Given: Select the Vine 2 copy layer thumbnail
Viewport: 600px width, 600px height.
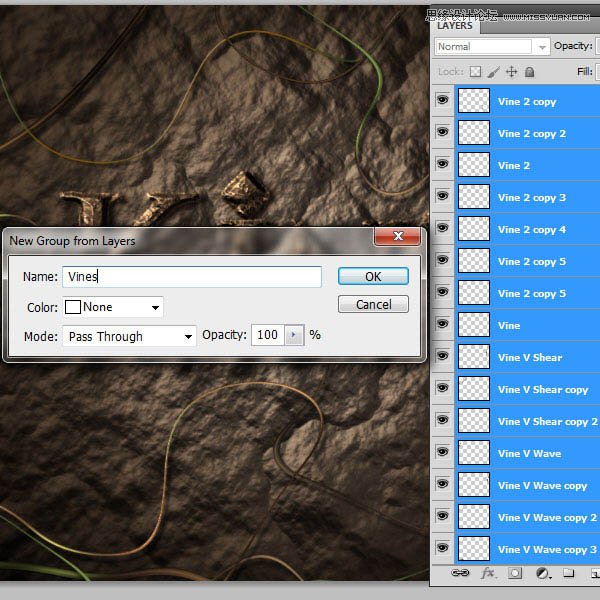Looking at the screenshot, I should point(474,101).
